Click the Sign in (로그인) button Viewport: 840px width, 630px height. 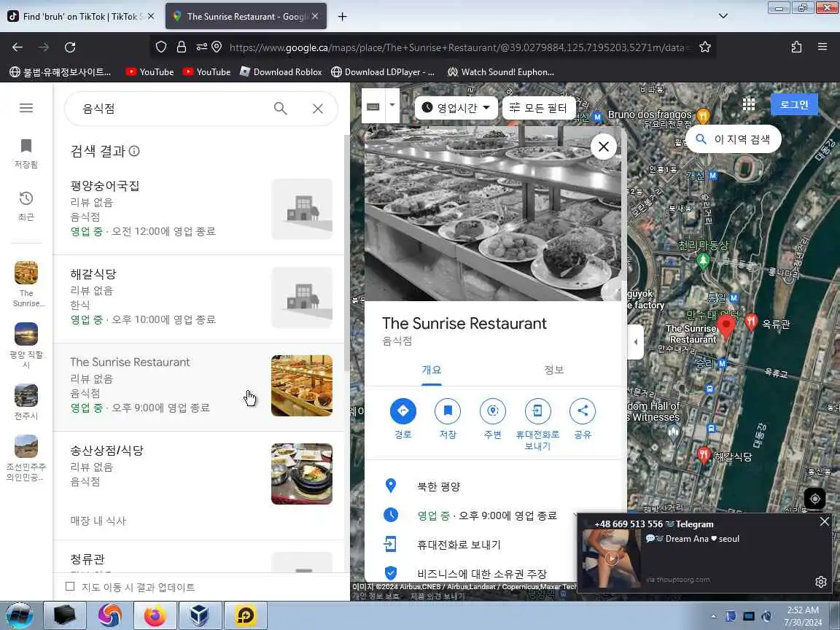pos(794,104)
